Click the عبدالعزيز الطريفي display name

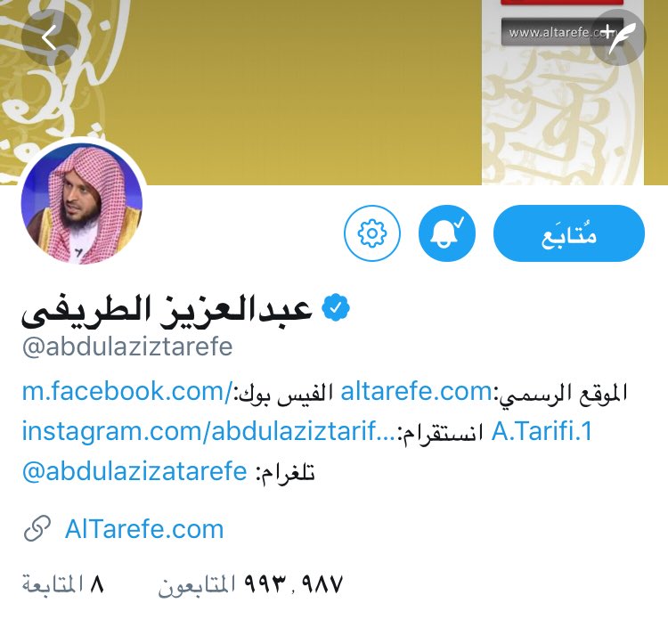click(x=167, y=310)
